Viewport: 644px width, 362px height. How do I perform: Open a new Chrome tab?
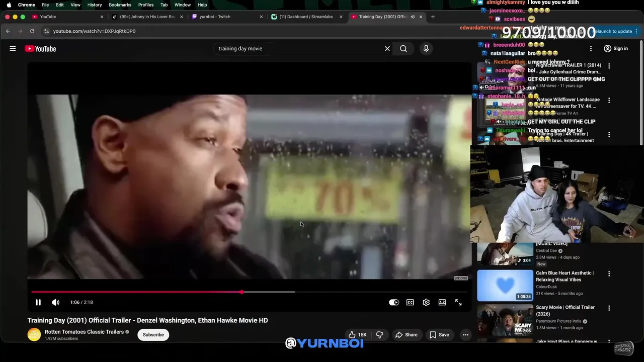point(433,17)
